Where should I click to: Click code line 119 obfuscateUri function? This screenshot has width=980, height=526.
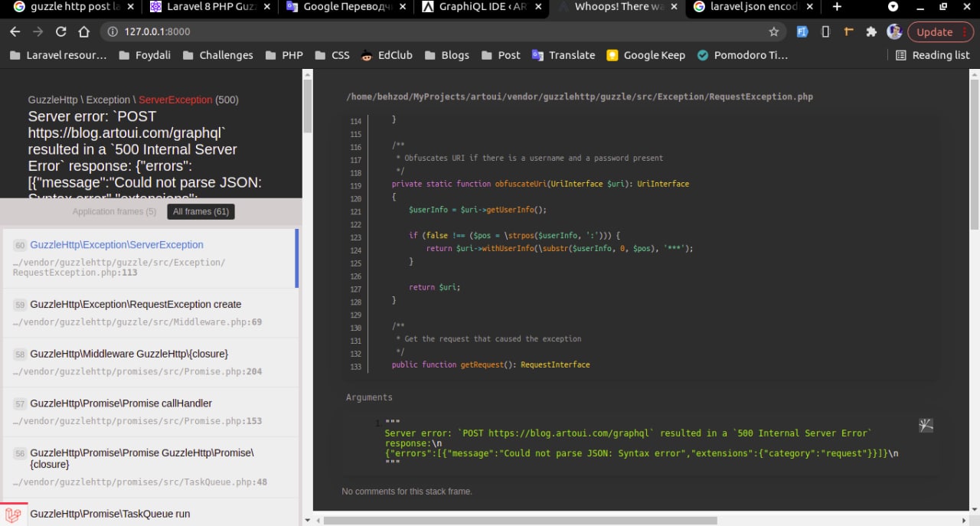coord(540,185)
